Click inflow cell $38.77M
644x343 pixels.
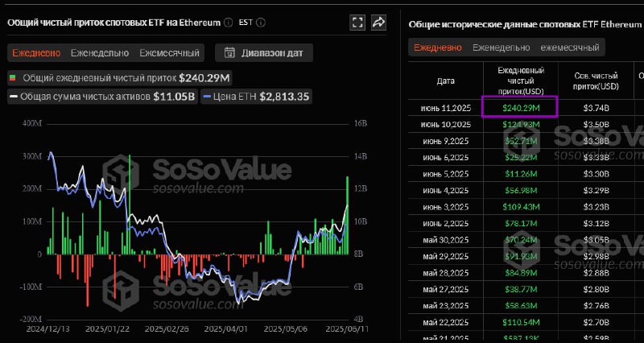(x=521, y=289)
